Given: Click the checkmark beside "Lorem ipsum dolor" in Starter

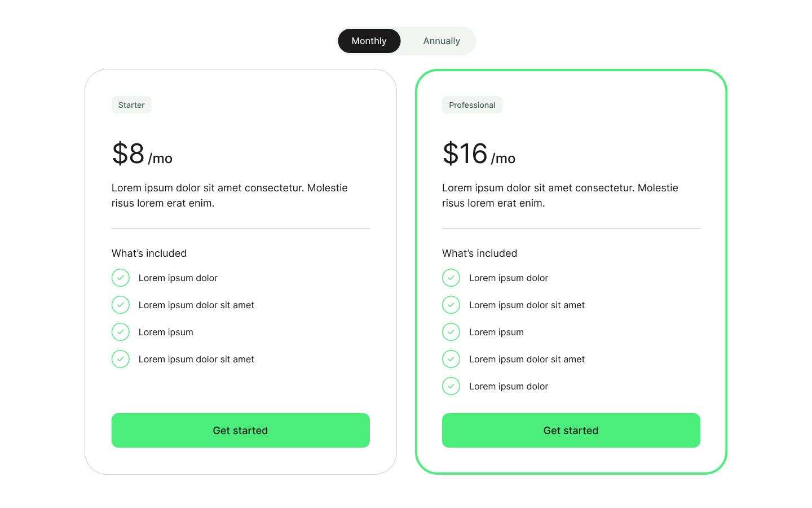Looking at the screenshot, I should [x=121, y=278].
